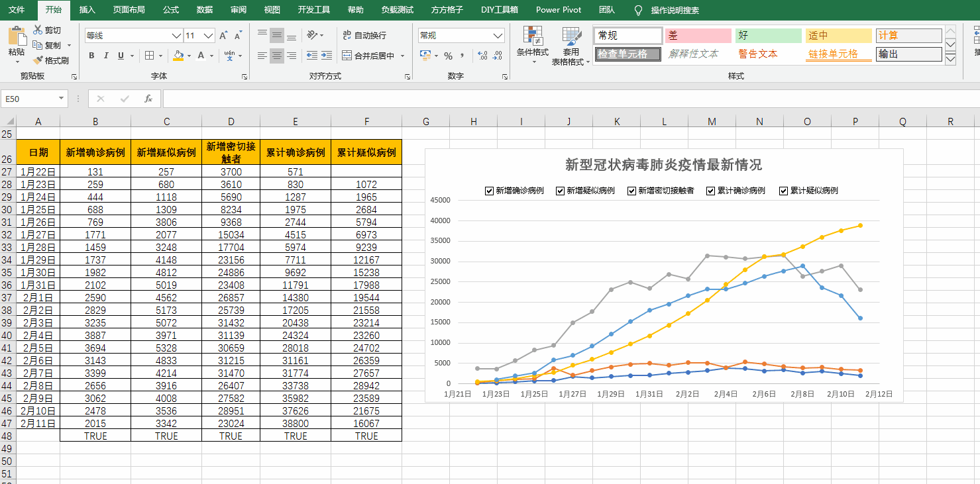Select the column E header

[296, 121]
